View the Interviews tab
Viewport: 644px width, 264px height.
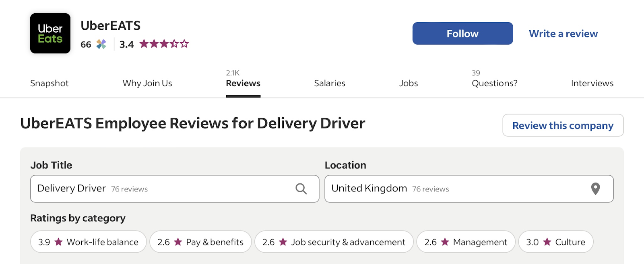pos(592,83)
